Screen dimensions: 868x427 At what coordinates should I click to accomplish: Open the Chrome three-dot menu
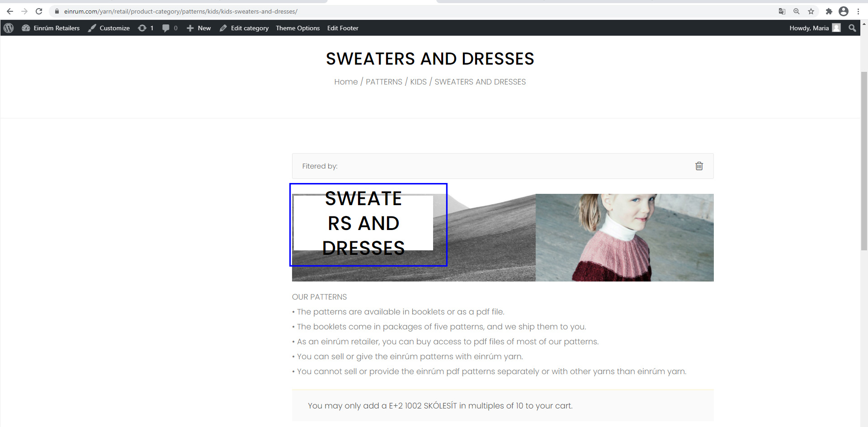pos(858,11)
